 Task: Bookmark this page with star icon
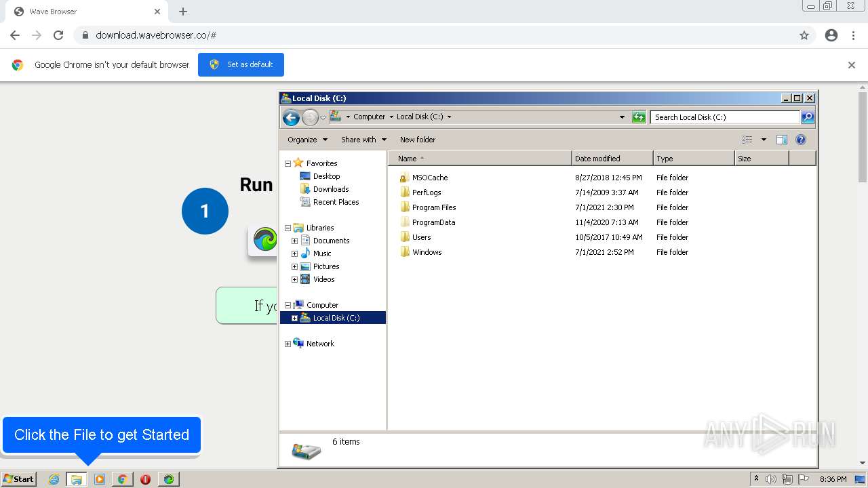(x=804, y=35)
